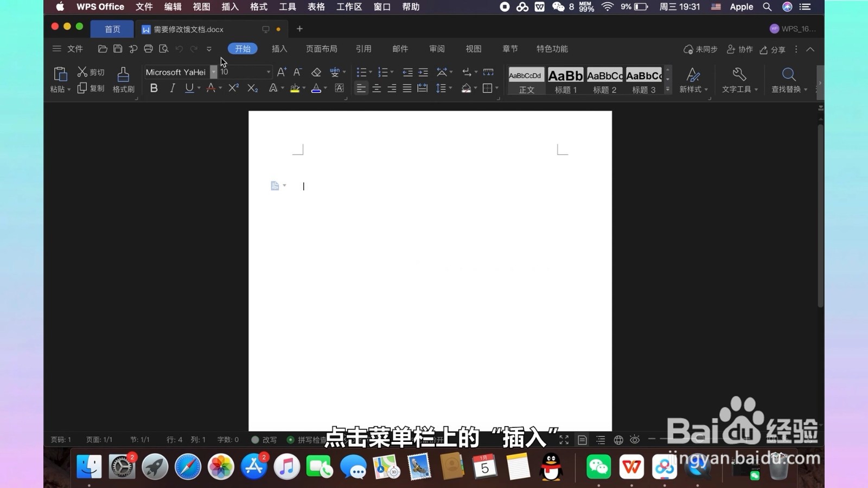Viewport: 868px width, 488px height.
Task: Open the font name dropdown
Action: point(213,72)
